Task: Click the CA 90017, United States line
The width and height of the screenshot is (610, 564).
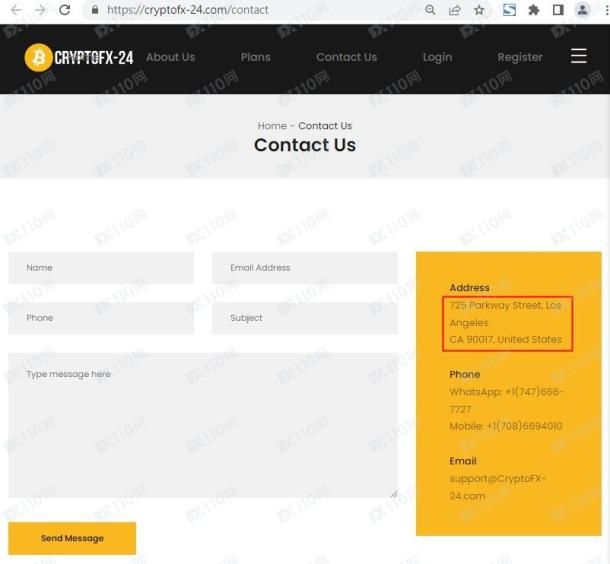Action: point(506,340)
